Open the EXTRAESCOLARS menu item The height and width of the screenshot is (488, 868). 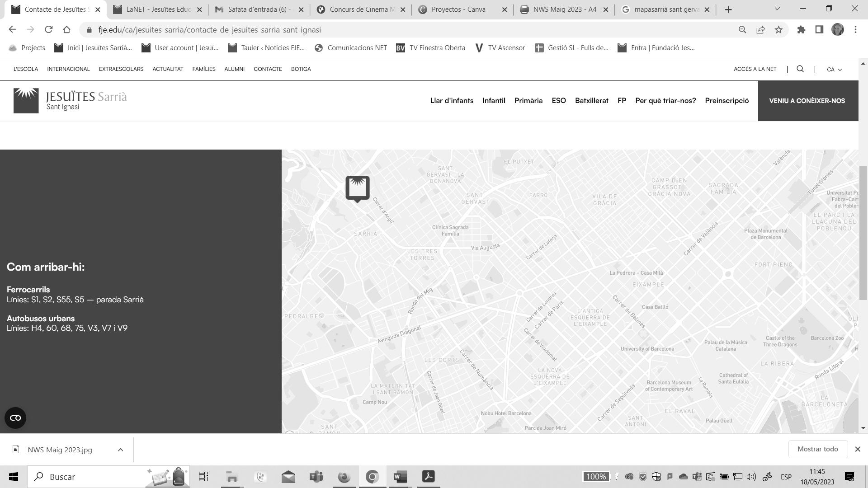pos(121,69)
